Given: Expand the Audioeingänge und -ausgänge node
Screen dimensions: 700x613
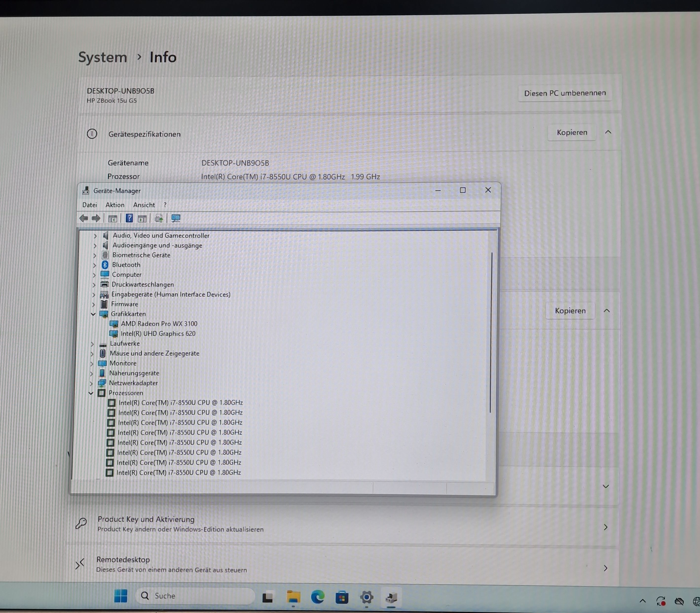Looking at the screenshot, I should pyautogui.click(x=95, y=246).
